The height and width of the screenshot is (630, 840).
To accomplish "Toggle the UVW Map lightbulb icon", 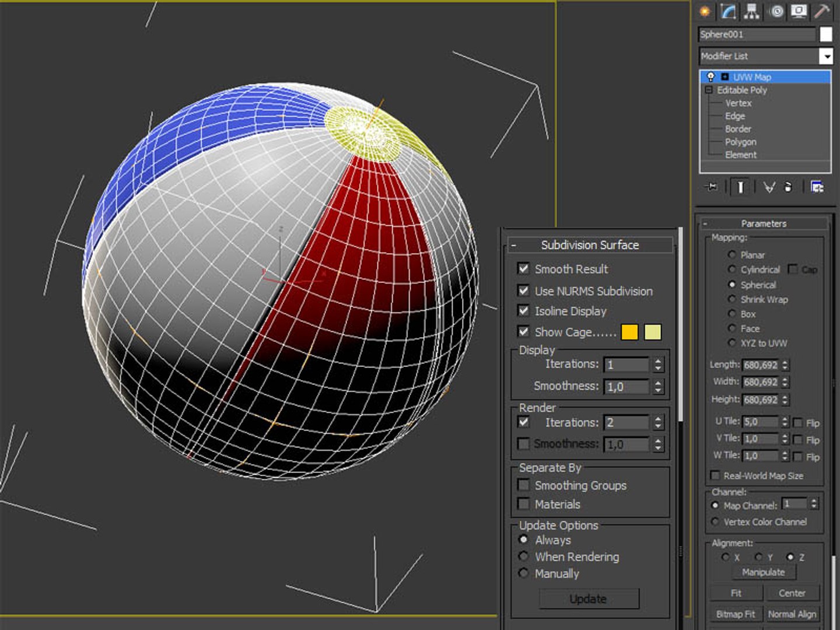I will (710, 76).
